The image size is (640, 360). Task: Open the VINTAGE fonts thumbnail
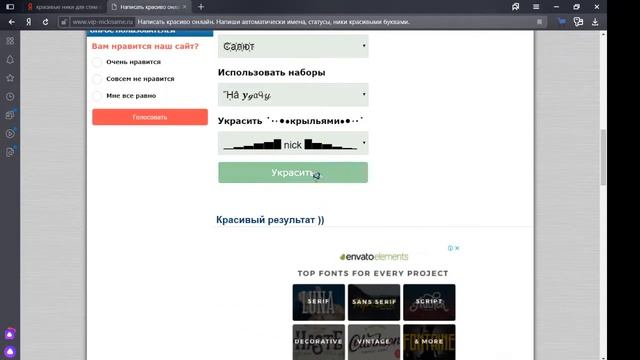[x=374, y=342]
